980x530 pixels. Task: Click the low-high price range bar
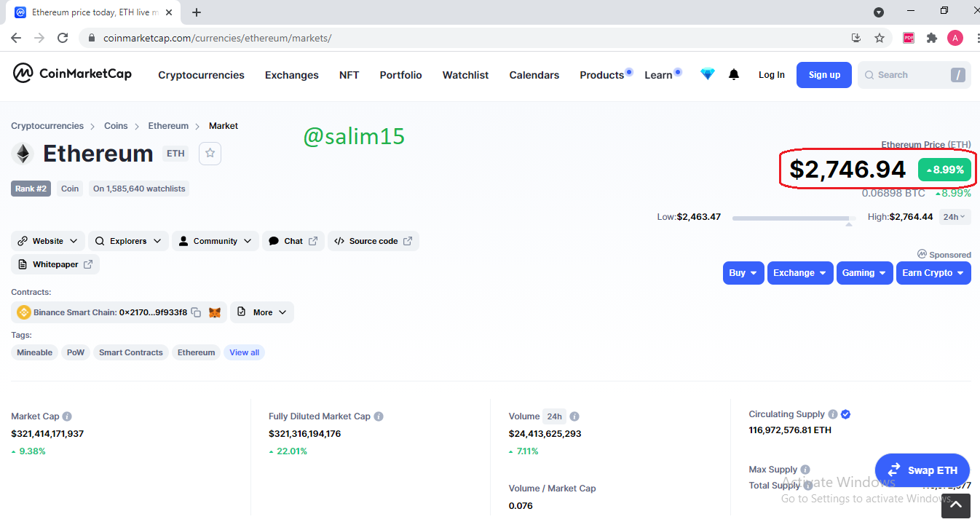(794, 218)
